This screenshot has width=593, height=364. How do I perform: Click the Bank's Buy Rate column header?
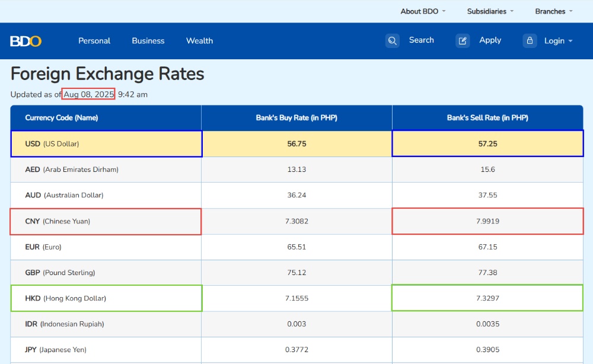(x=296, y=118)
